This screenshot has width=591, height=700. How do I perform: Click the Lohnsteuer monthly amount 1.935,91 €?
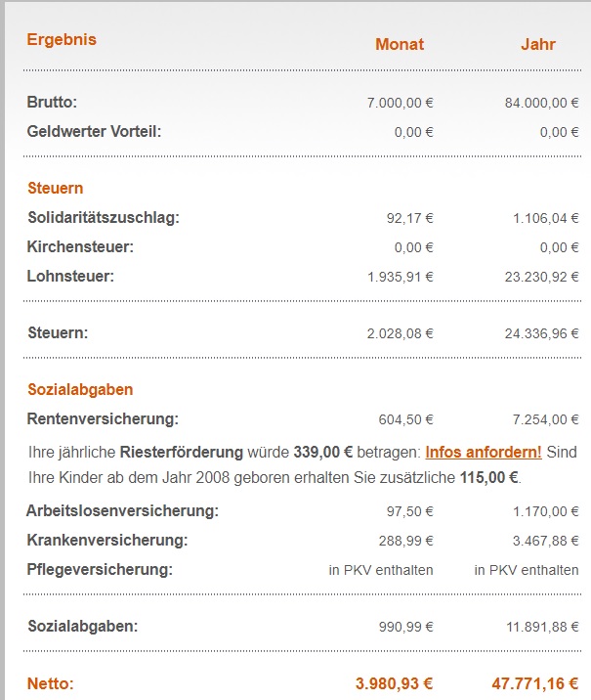[401, 277]
